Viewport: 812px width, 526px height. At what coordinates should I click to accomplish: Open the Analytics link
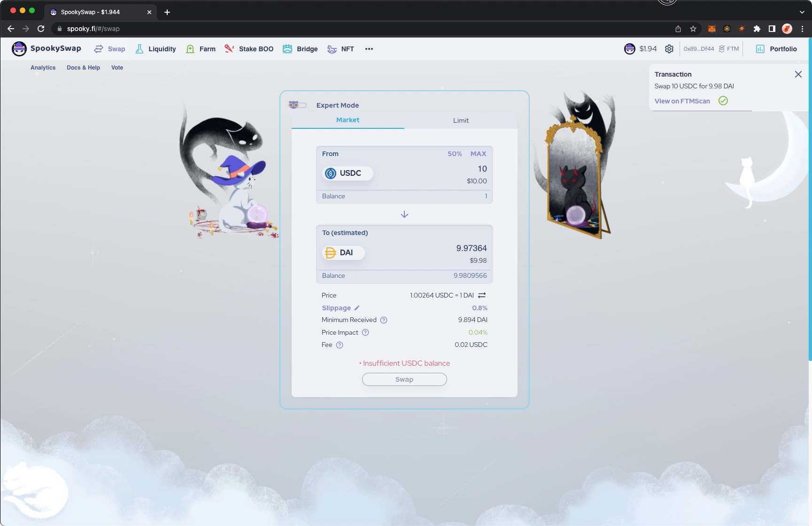tap(43, 68)
